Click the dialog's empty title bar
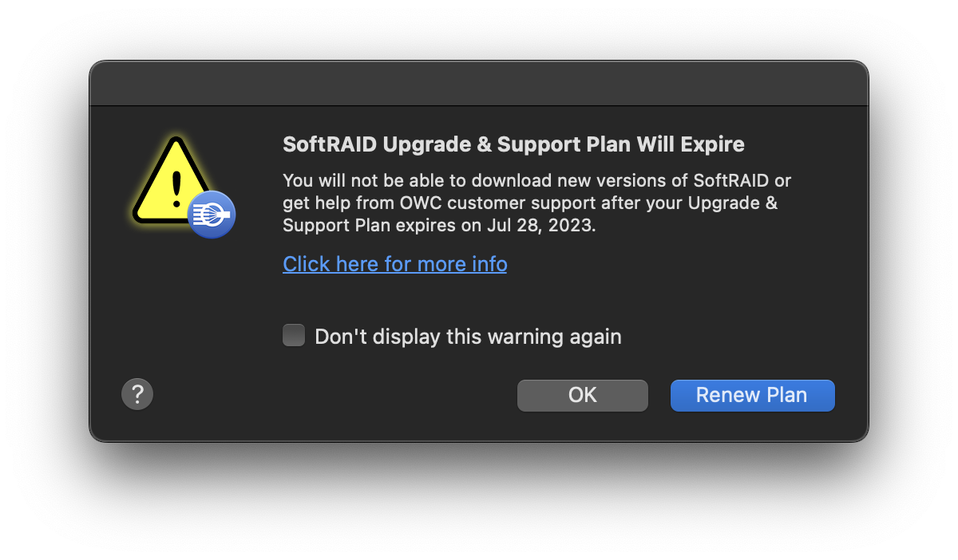This screenshot has height=560, width=958. (479, 84)
